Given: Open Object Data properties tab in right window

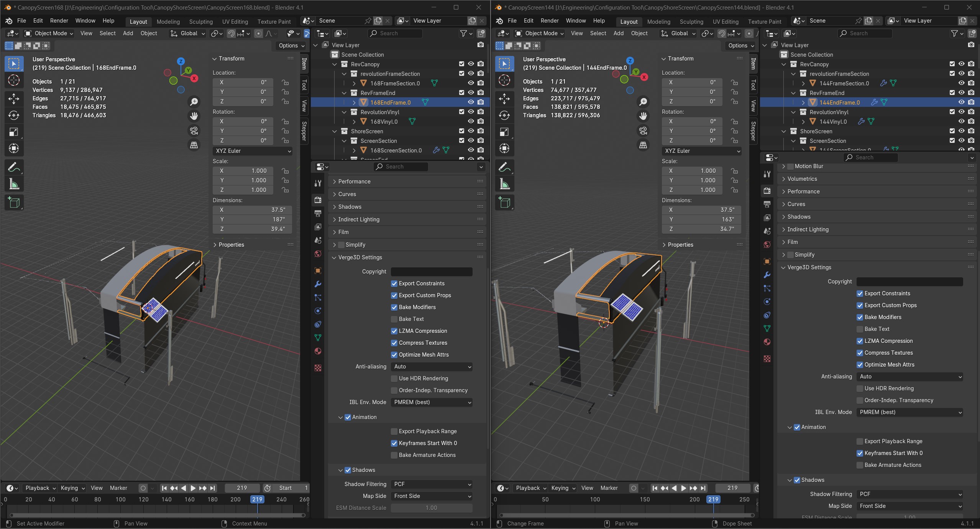Looking at the screenshot, I should (x=767, y=328).
